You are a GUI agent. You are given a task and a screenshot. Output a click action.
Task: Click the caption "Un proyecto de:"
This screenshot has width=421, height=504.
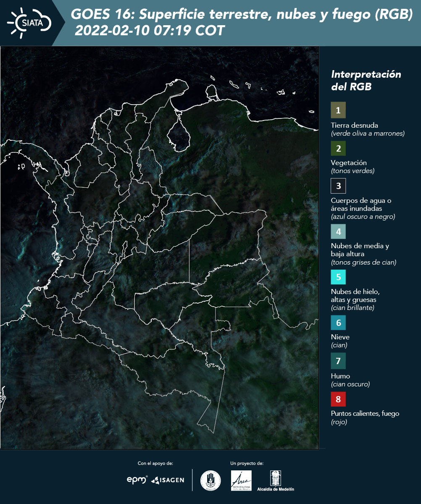[x=247, y=463]
